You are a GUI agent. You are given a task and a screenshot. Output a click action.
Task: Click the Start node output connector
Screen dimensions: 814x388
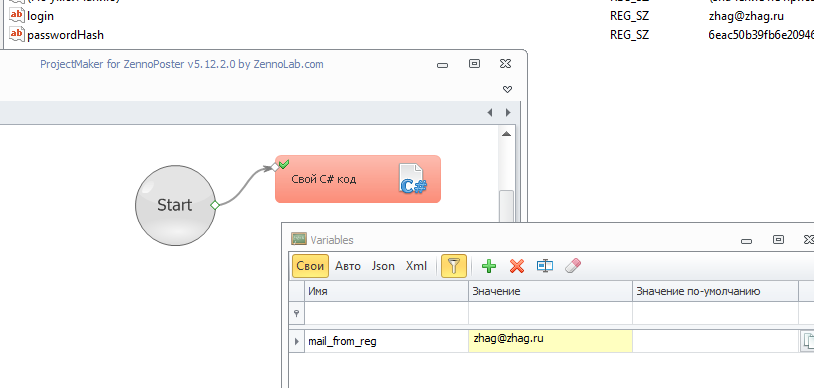point(215,205)
